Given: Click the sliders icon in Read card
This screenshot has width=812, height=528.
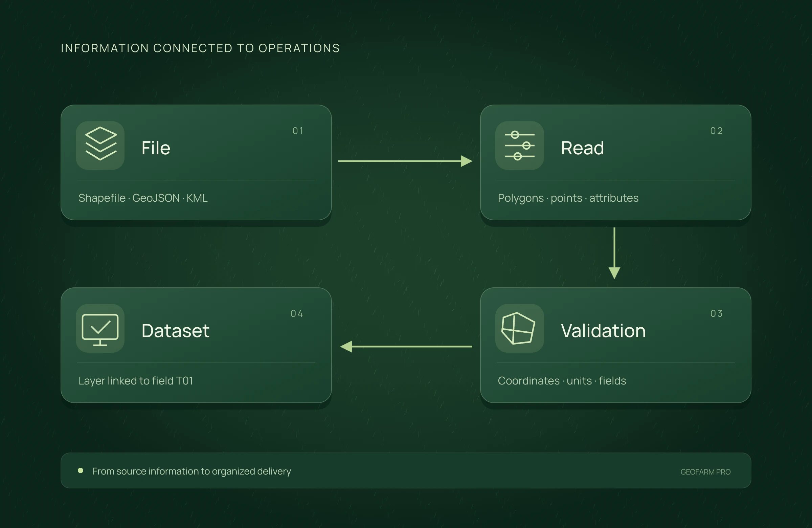Looking at the screenshot, I should [520, 146].
